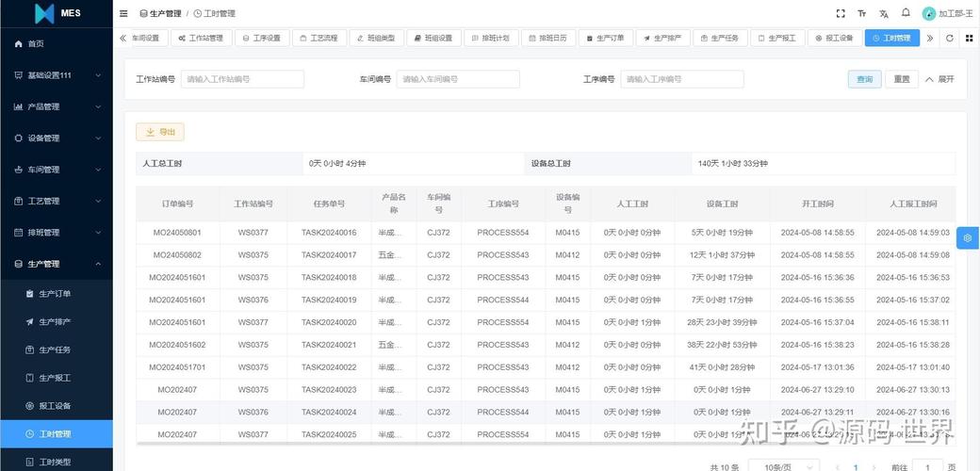Select the active 工时管理 tab
980x471 pixels.
pyautogui.click(x=891, y=38)
